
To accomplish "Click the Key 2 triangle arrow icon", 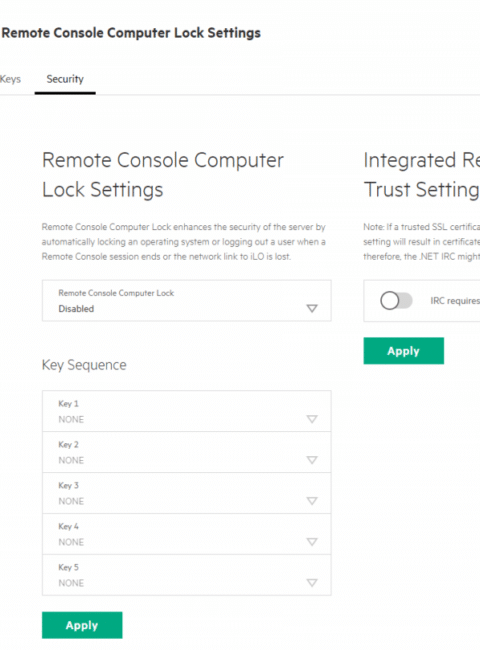I will pyautogui.click(x=312, y=460).
